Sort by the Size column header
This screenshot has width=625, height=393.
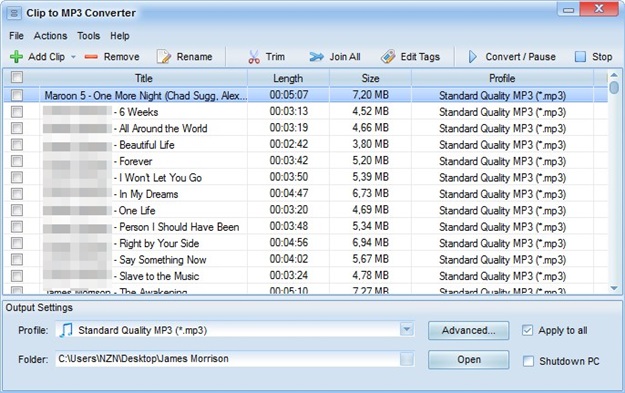pyautogui.click(x=370, y=78)
